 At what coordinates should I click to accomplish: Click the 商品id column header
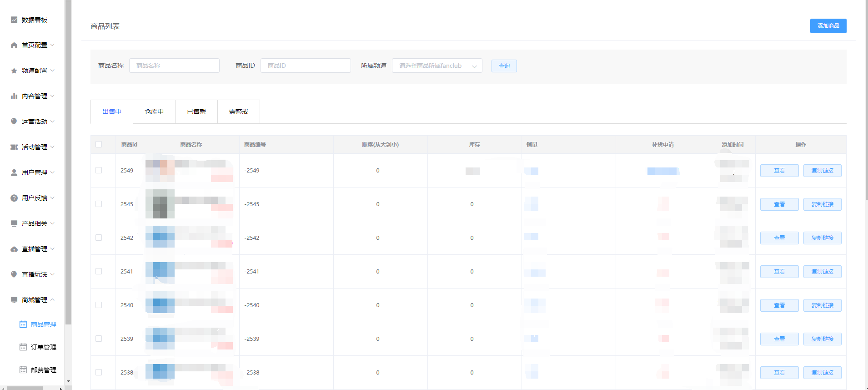129,144
